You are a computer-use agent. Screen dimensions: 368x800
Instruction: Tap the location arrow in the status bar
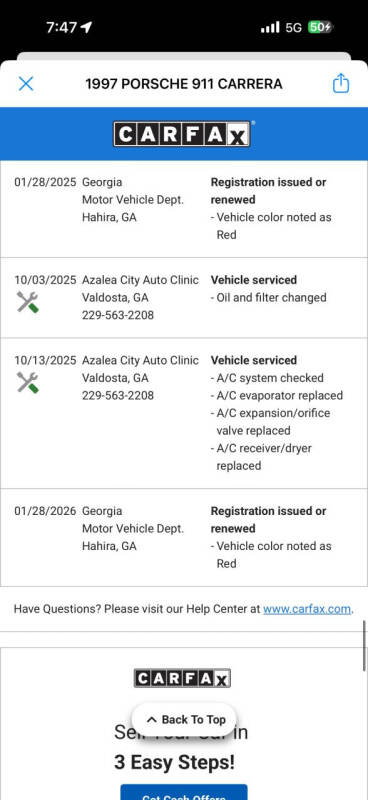[86, 27]
